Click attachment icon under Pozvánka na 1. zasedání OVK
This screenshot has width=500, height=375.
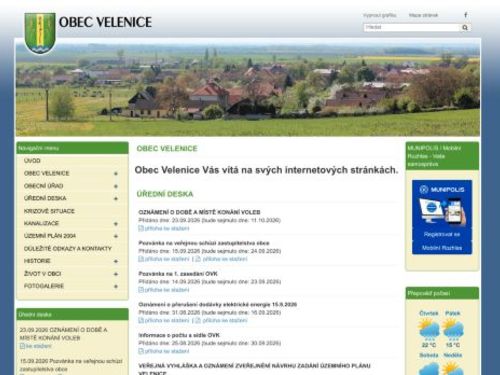tap(141, 290)
